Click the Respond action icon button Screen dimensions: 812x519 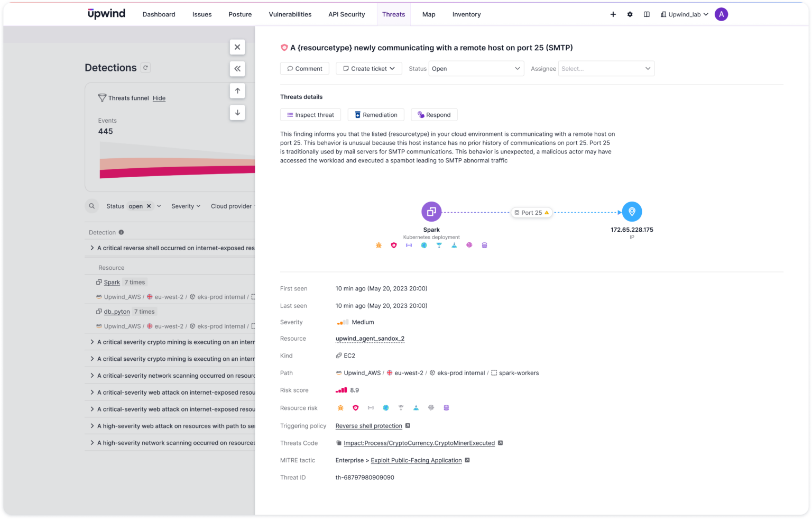tap(420, 115)
